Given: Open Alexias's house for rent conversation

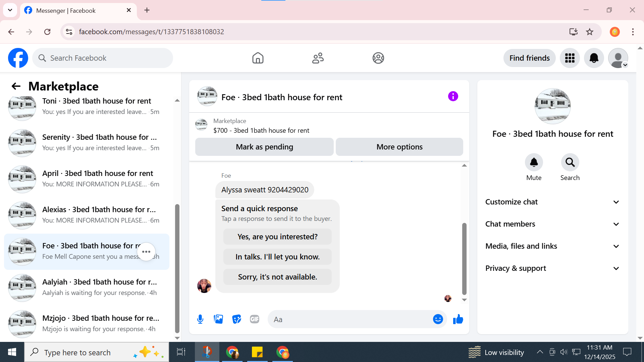Looking at the screenshot, I should point(87,215).
